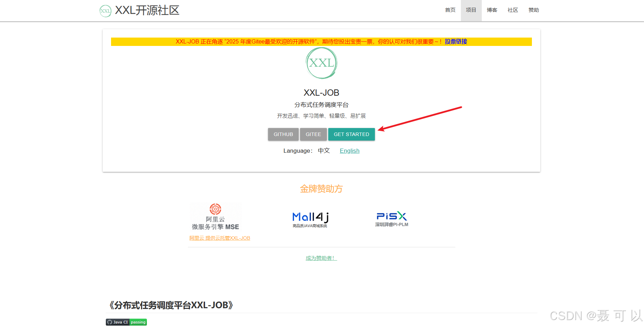This screenshot has height=327, width=644.
Task: Open the PISX sponsor logo
Action: [x=392, y=220]
